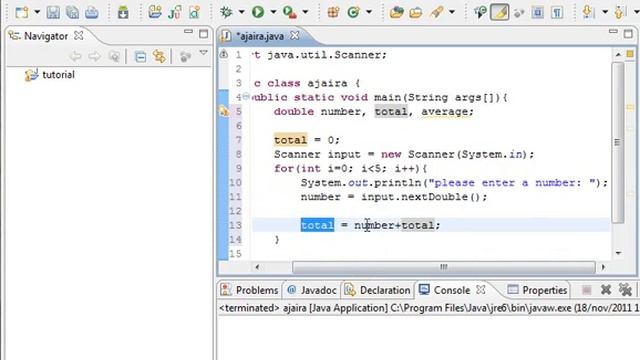Toggle Block Selection Mode button
The image size is (640, 360).
pyautogui.click(x=538, y=12)
